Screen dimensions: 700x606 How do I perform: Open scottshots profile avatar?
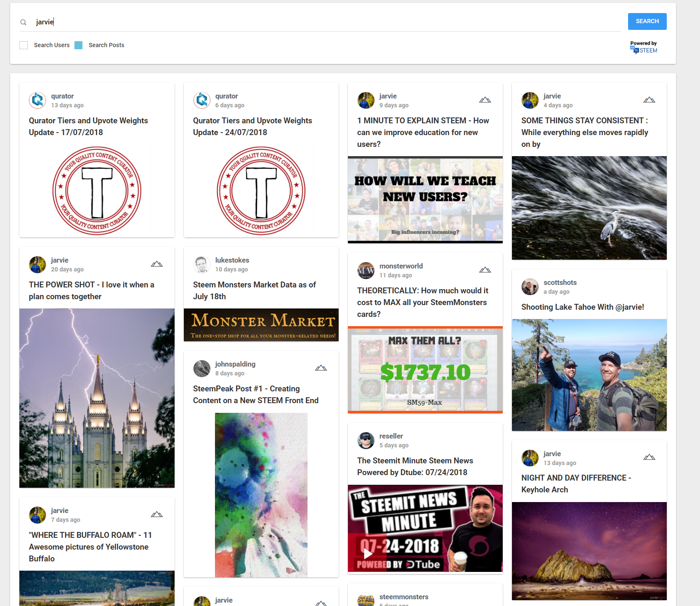(530, 287)
